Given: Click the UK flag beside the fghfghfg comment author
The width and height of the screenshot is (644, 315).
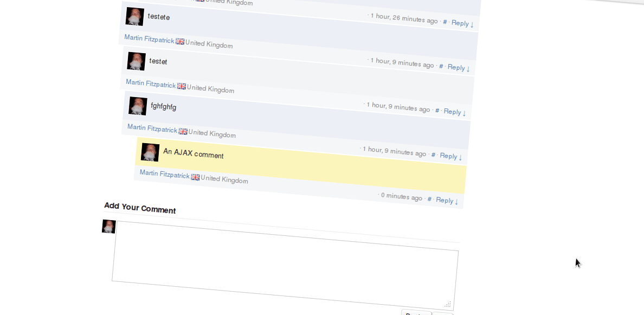Looking at the screenshot, I should coord(183,131).
